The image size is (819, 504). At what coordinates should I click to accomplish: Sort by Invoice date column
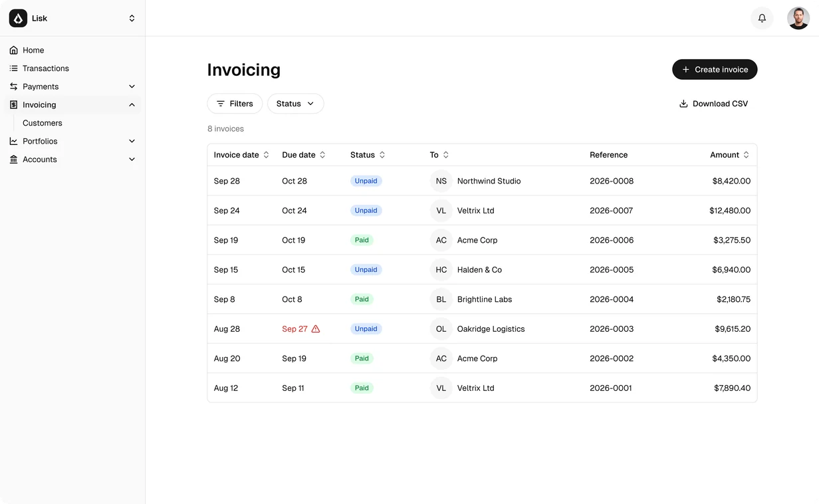241,155
